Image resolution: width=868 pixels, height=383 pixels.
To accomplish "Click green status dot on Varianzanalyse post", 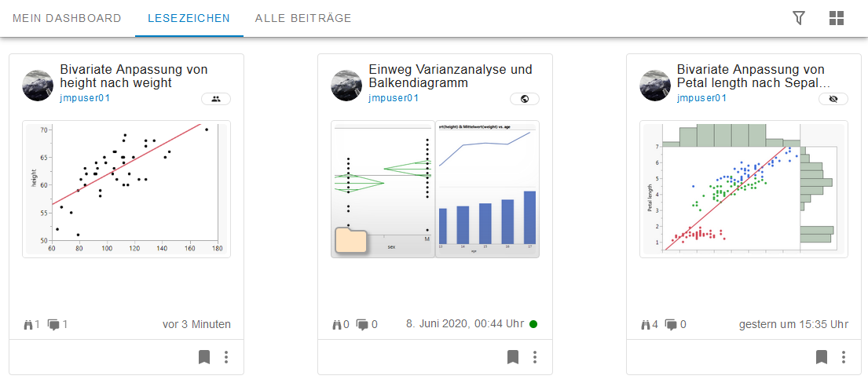I will pyautogui.click(x=533, y=324).
